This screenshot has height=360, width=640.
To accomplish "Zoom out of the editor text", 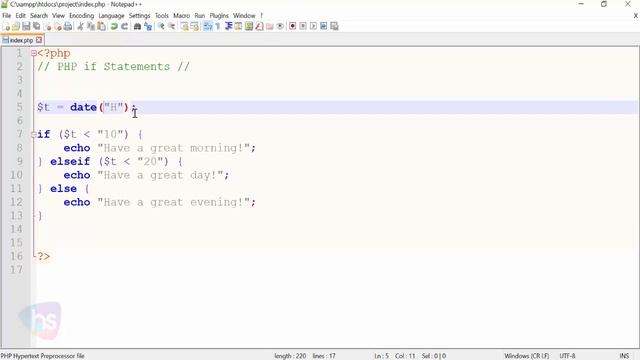I will coord(171,27).
